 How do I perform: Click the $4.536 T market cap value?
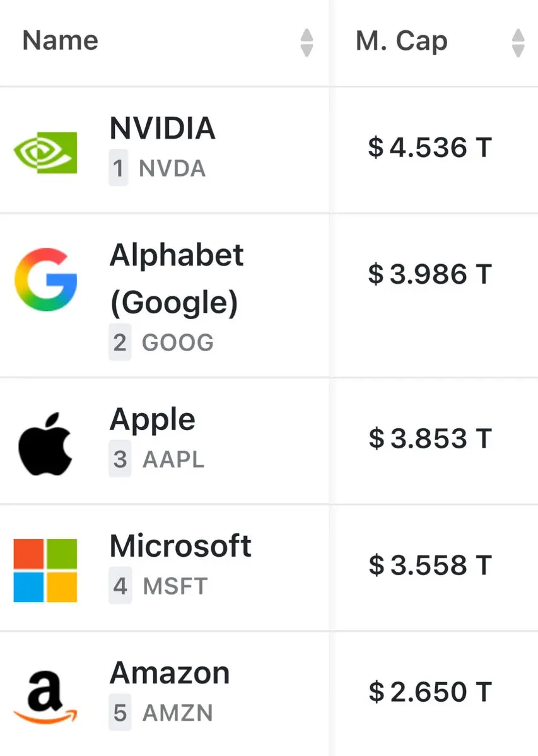[430, 148]
